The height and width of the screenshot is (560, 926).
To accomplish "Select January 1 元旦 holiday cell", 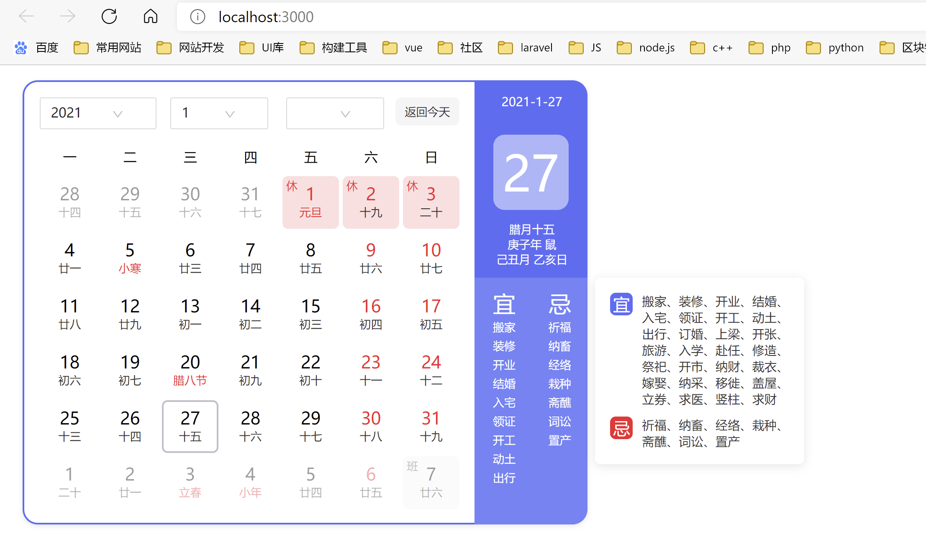I will point(310,202).
